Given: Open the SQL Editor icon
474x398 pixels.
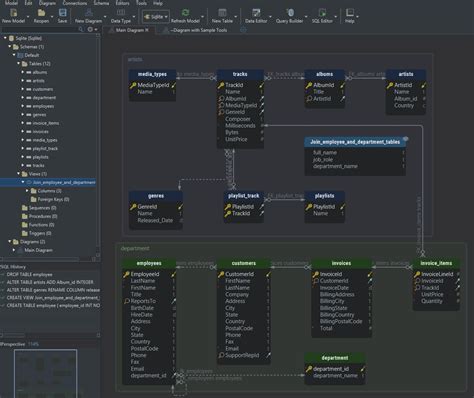Looking at the screenshot, I should click(x=322, y=13).
